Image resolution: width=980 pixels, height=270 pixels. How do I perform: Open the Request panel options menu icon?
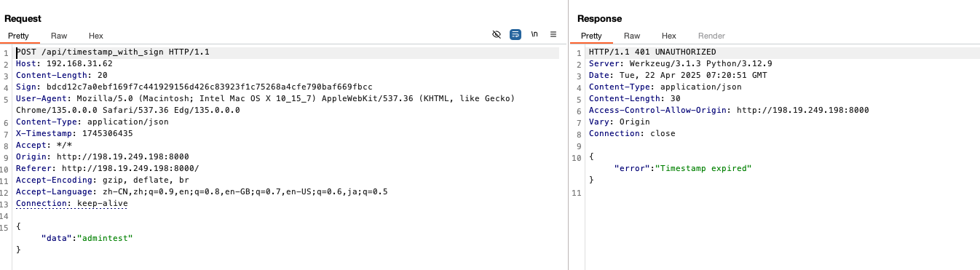pos(553,34)
